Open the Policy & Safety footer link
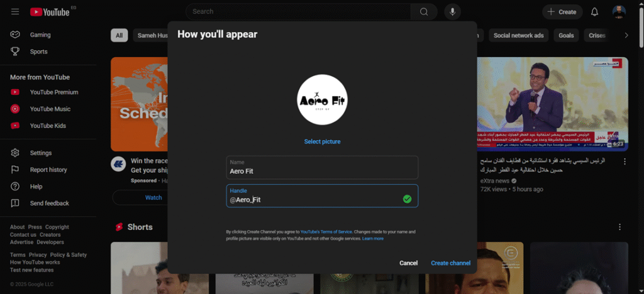Image resolution: width=644 pixels, height=294 pixels. pyautogui.click(x=69, y=255)
